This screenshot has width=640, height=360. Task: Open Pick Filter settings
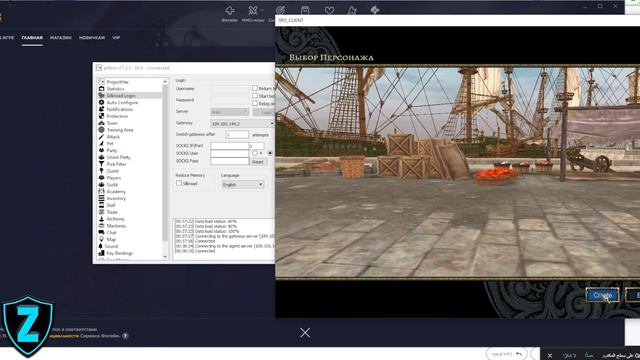pos(116,164)
